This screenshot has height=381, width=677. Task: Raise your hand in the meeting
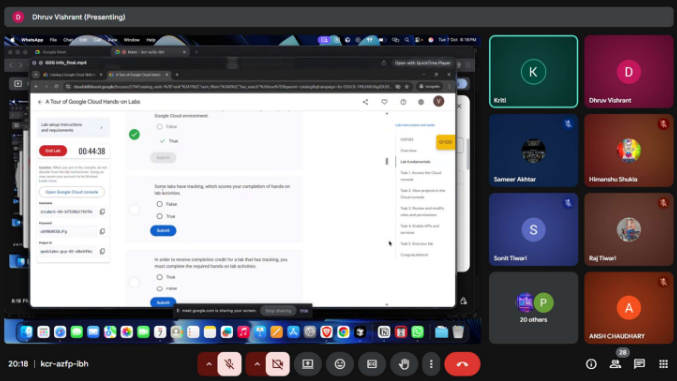404,364
